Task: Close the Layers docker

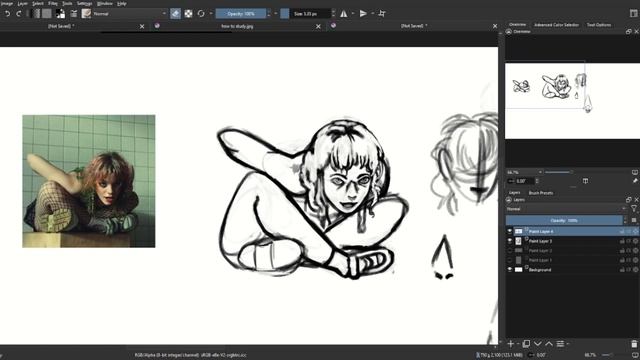Action: pyautogui.click(x=636, y=200)
